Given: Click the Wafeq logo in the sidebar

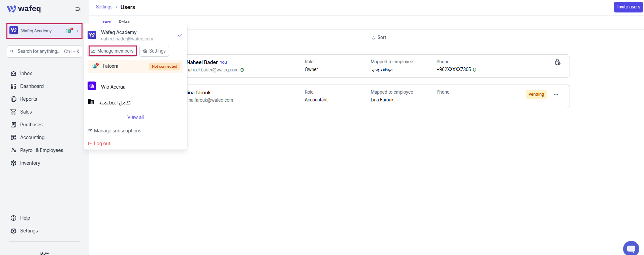Looking at the screenshot, I should [24, 9].
